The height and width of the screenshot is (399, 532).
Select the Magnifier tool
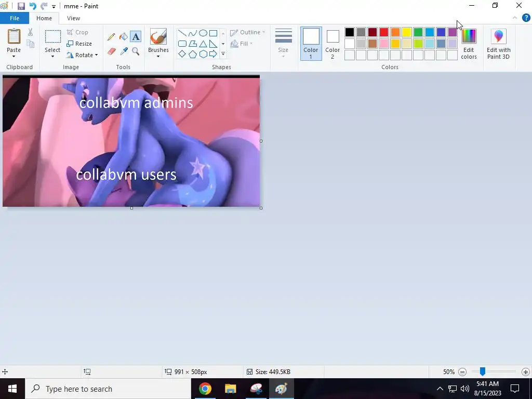[136, 51]
